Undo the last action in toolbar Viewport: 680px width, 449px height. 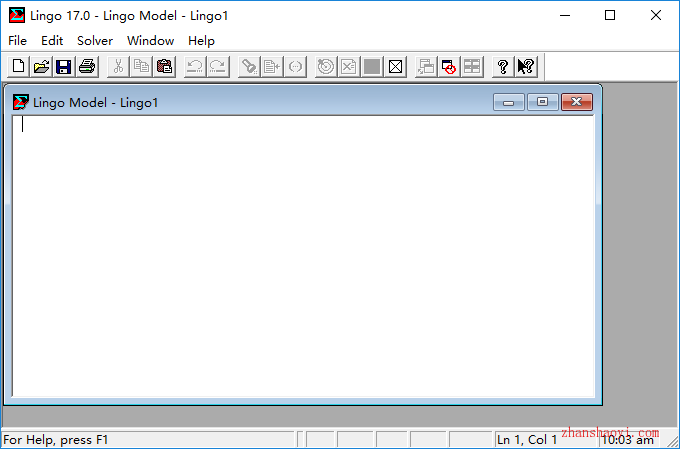(195, 66)
